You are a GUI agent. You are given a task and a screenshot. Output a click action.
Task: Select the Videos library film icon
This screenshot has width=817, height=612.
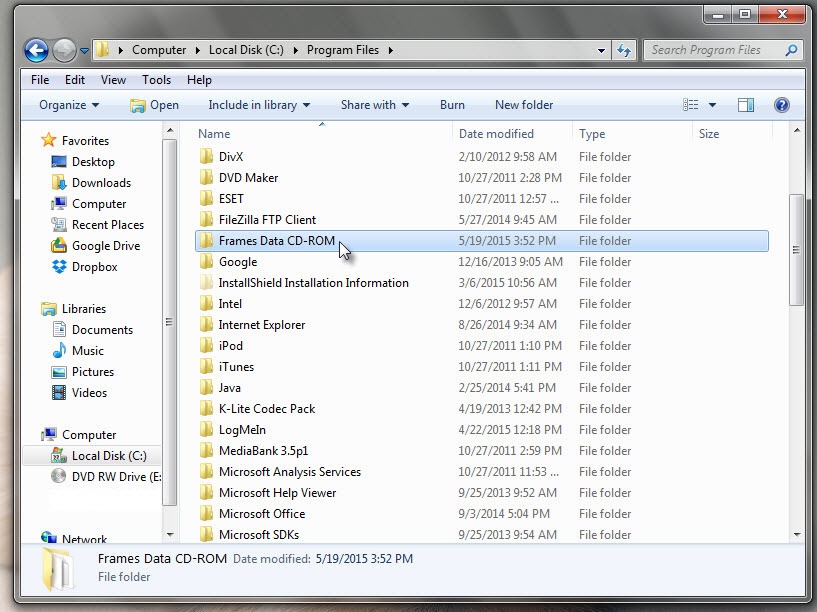59,392
